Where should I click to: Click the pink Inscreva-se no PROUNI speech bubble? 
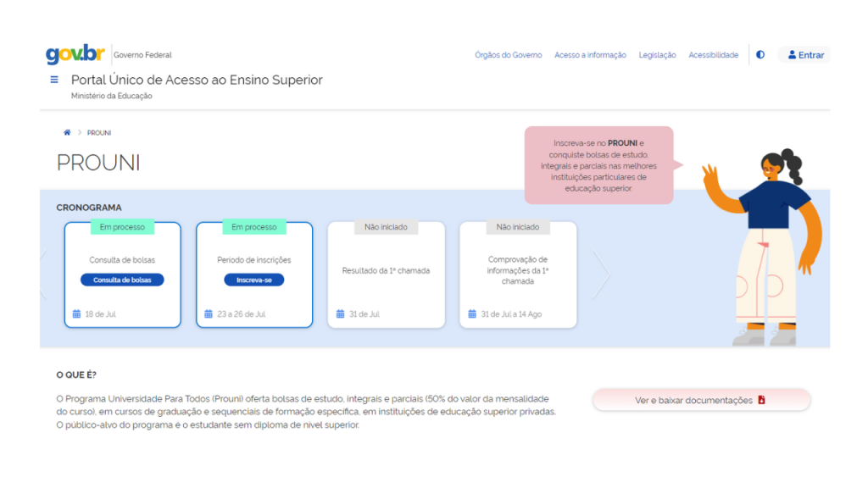[599, 165]
